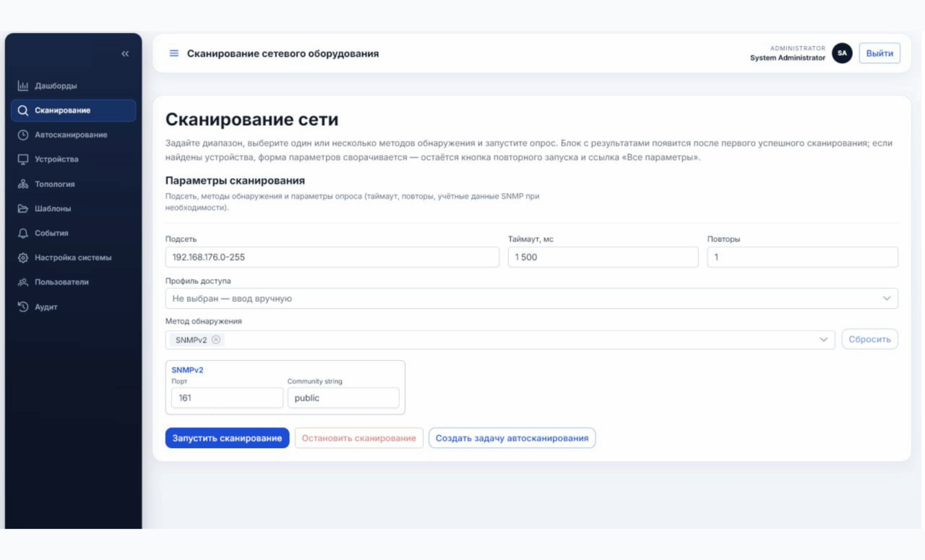Open Аудит page
This screenshot has width=925, height=560.
73,307
